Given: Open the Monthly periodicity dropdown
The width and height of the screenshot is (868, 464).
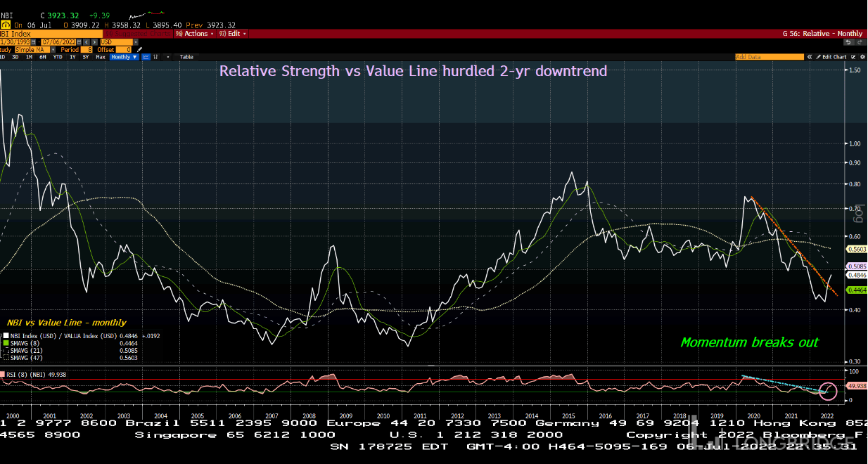Looking at the screenshot, I should point(122,57).
